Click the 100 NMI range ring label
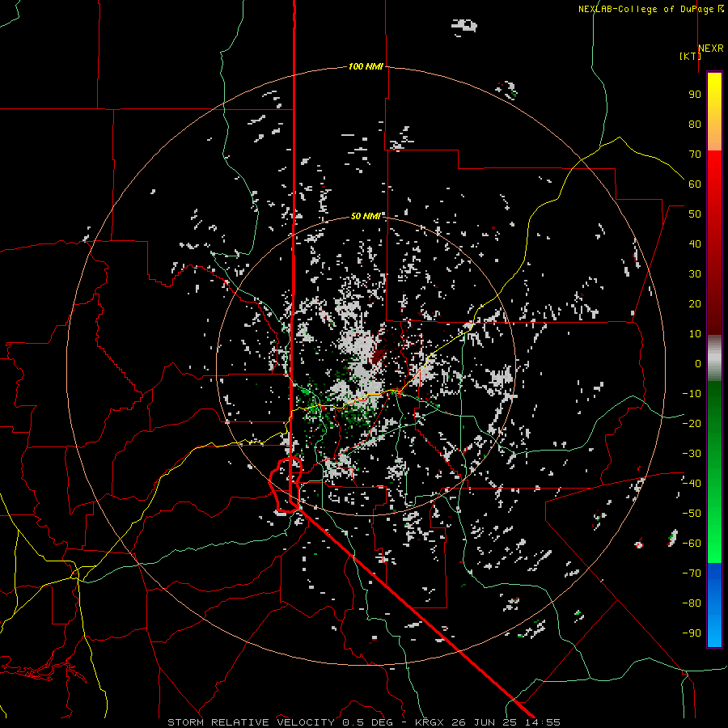728x728 pixels. click(366, 66)
